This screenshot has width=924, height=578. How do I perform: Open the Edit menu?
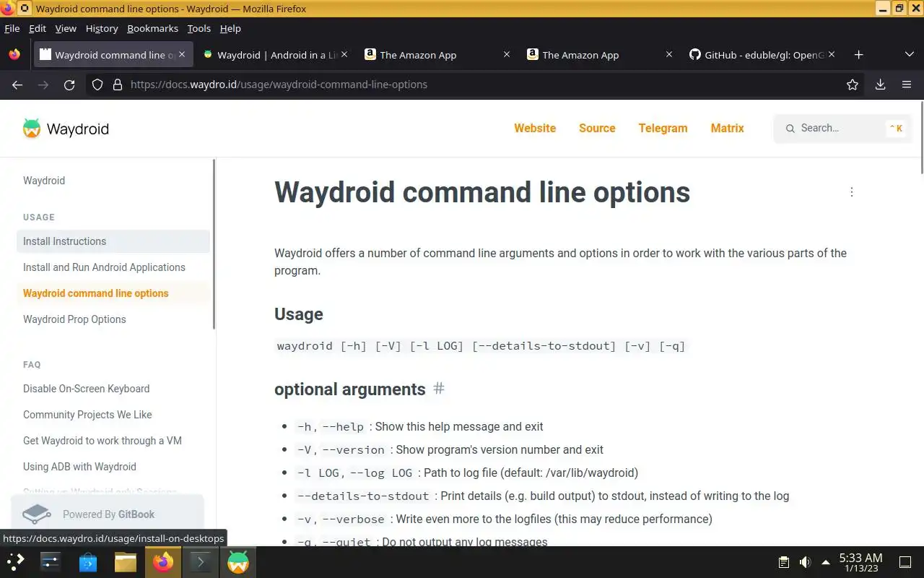click(38, 28)
